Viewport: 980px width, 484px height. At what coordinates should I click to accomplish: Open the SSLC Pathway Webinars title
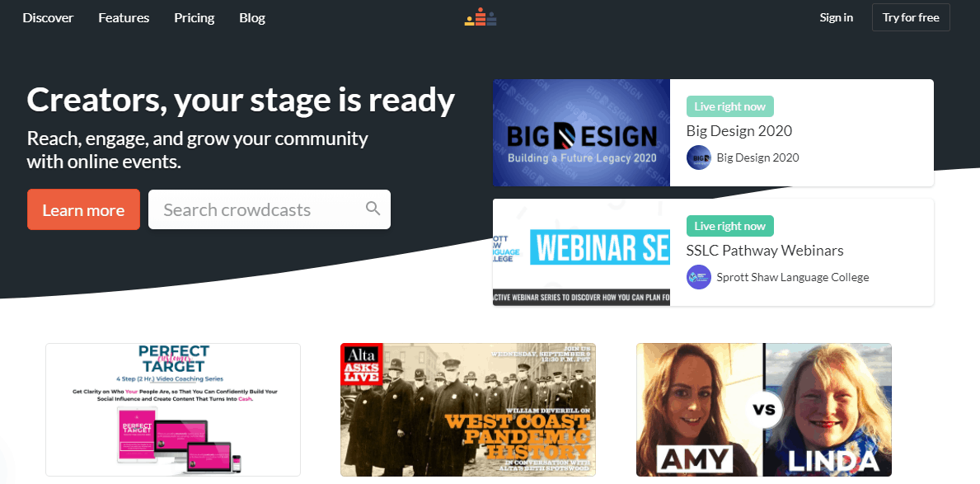point(765,250)
